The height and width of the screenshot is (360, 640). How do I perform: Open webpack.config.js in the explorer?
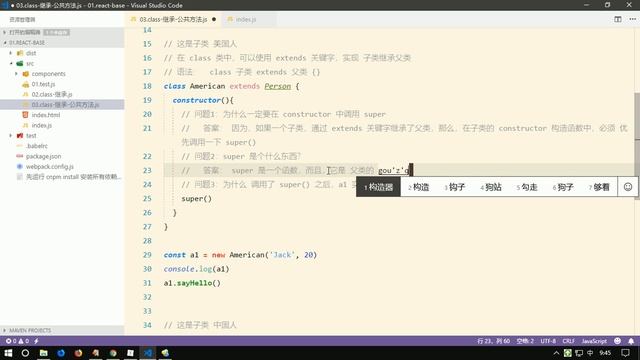(49, 167)
